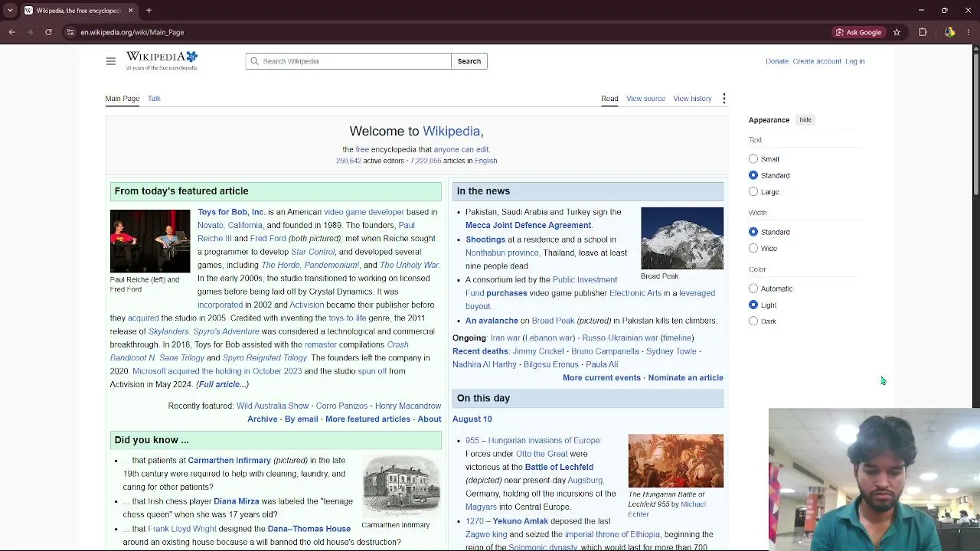Click the Diana Mirza link
Screen dimensions: 980x551
[x=237, y=501]
